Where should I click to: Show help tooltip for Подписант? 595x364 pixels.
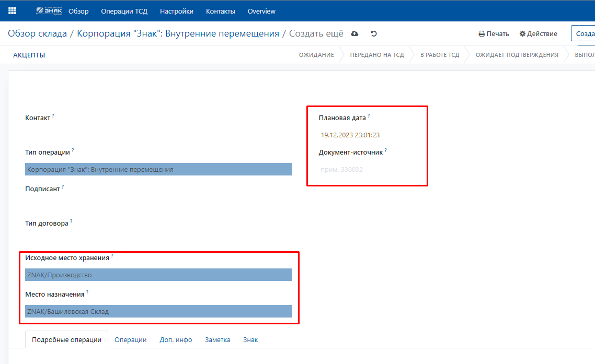coord(63,186)
